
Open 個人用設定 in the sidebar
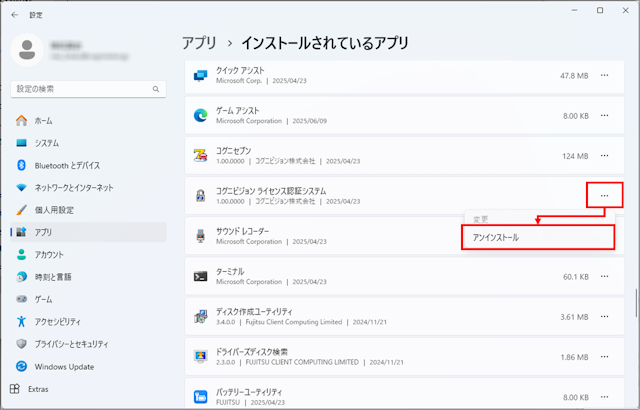(88, 210)
